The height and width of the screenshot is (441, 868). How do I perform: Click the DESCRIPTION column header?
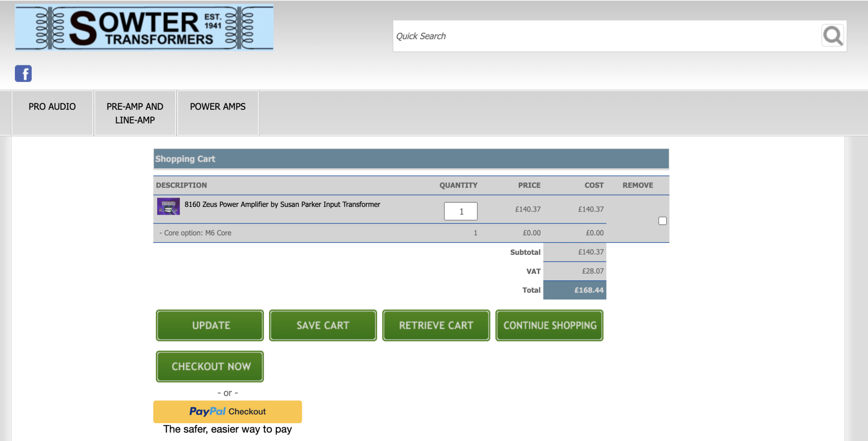(x=181, y=185)
